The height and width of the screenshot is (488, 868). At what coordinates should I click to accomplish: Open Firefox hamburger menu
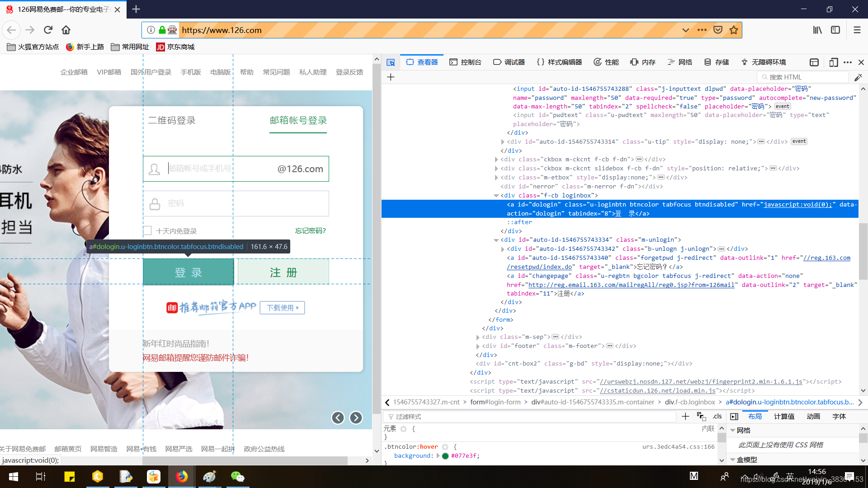click(x=857, y=30)
